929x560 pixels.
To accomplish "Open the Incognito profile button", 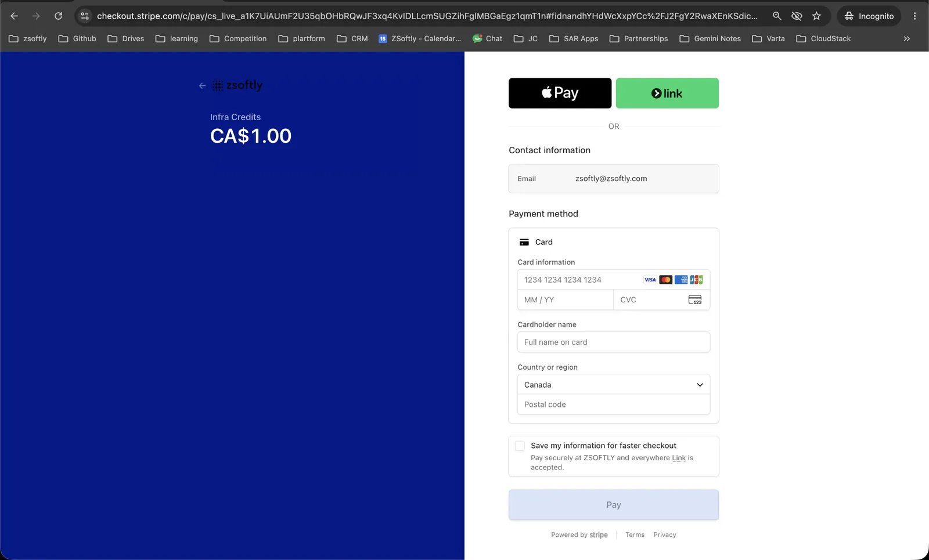I will 869,16.
